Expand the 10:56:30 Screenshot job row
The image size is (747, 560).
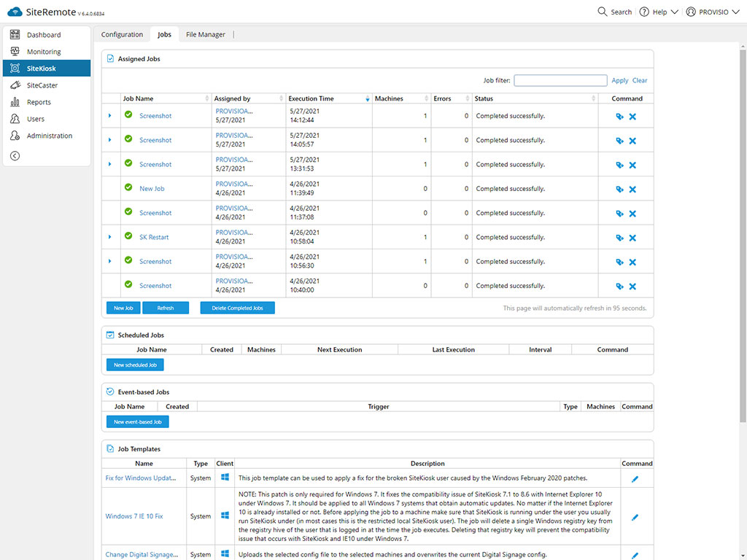click(x=109, y=262)
